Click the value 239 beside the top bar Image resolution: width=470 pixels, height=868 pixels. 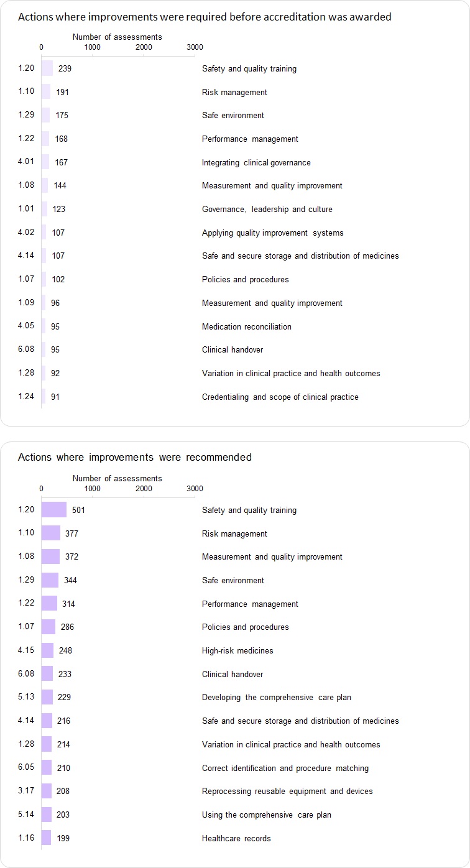[x=65, y=68]
